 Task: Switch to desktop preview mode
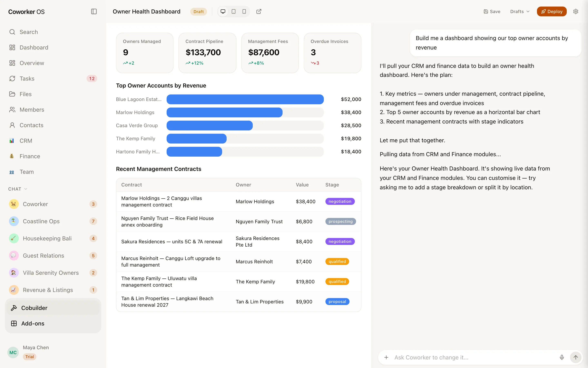pos(223,11)
